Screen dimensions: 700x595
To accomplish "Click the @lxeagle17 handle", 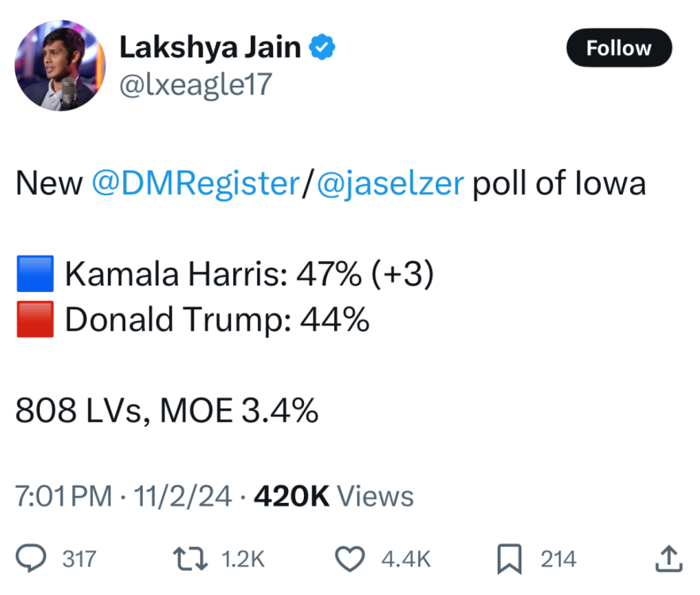I will point(195,86).
